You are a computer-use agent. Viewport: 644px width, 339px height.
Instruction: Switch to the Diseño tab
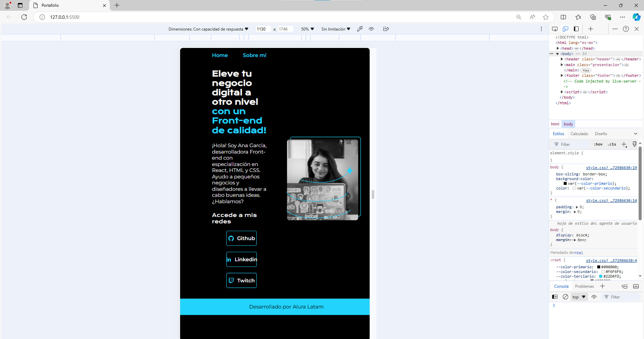point(601,134)
